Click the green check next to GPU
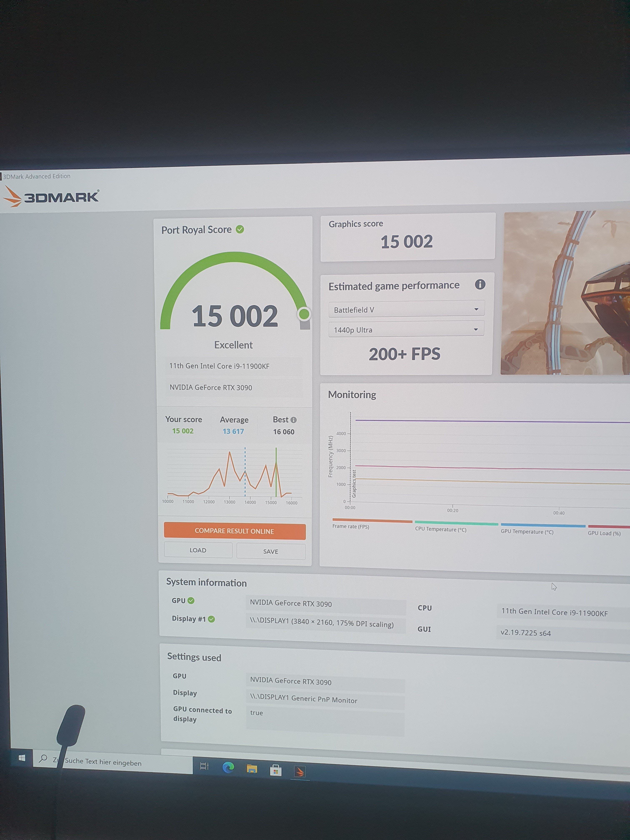Viewport: 630px width, 840px height. pos(191,600)
